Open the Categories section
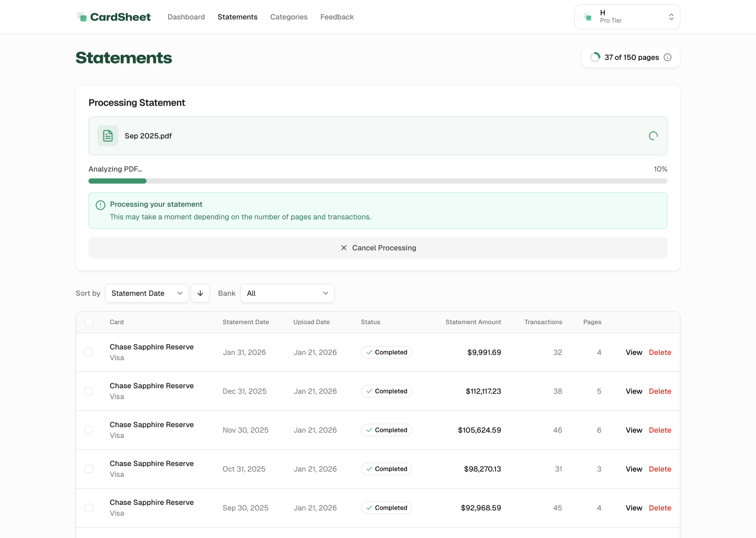756x538 pixels. coord(289,17)
